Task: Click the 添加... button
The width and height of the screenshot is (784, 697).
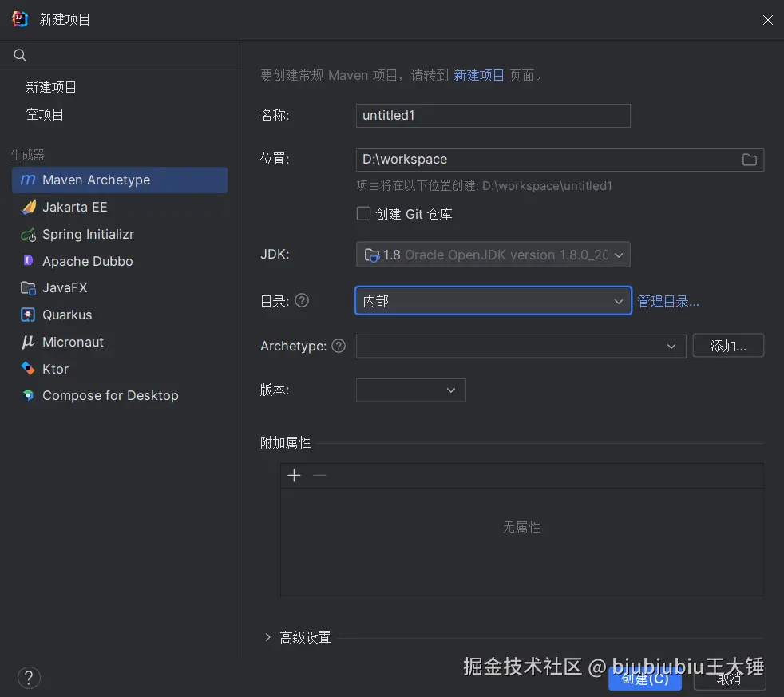Action: [728, 346]
